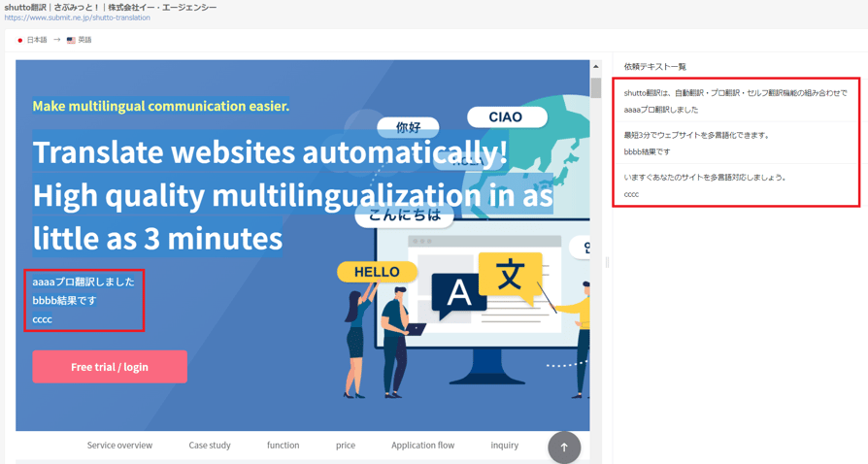Click heading 'Translate websites automatically!'
This screenshot has height=464, width=868.
pyautogui.click(x=270, y=152)
